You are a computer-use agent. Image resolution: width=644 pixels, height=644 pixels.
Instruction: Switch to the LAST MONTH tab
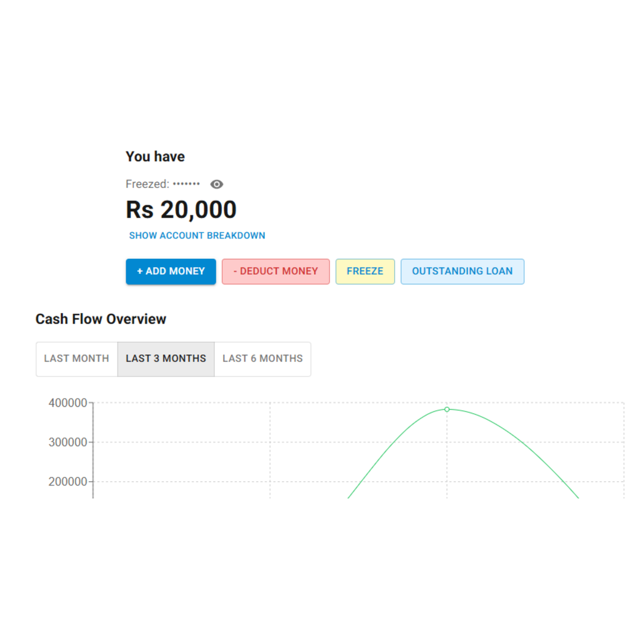[77, 358]
